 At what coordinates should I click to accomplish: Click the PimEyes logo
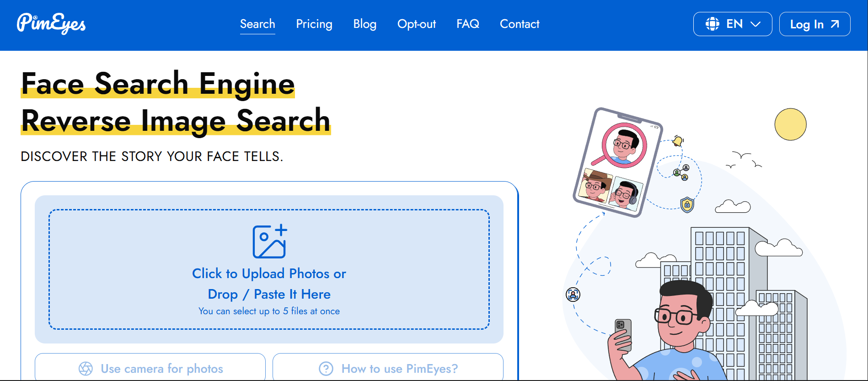point(51,24)
